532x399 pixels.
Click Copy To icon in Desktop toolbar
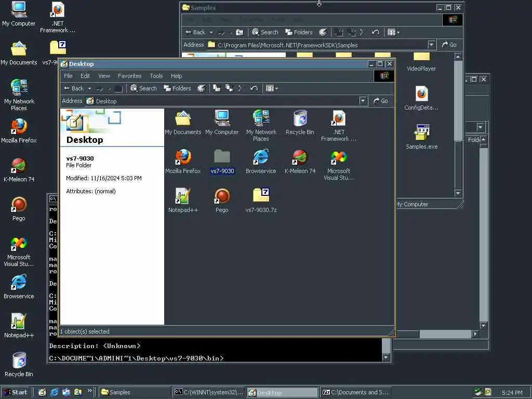tap(229, 88)
